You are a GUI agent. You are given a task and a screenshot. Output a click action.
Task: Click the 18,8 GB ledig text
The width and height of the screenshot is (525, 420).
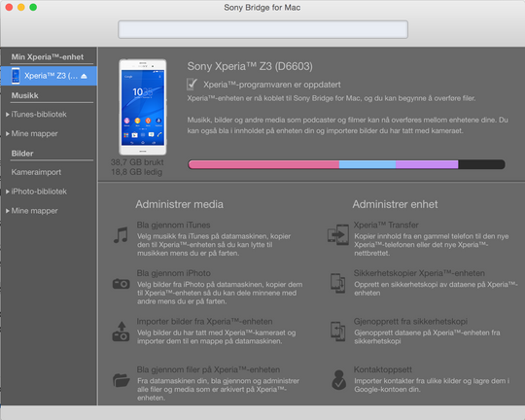pyautogui.click(x=137, y=172)
